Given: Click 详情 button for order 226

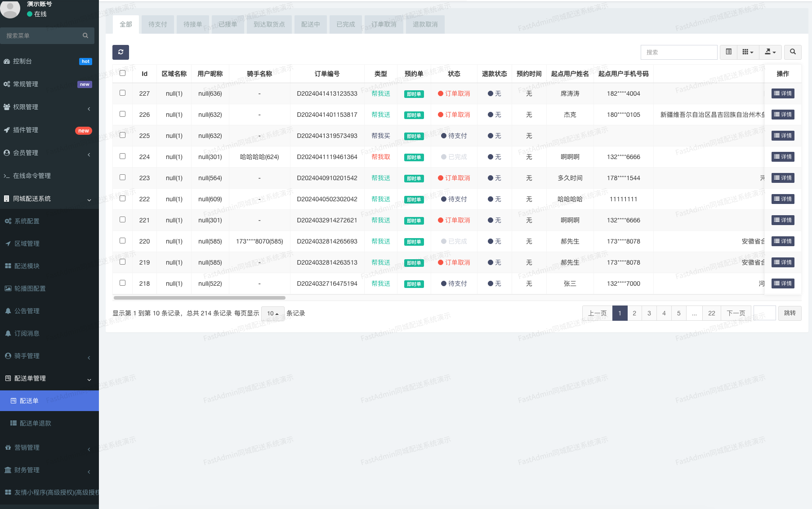Looking at the screenshot, I should [x=783, y=115].
